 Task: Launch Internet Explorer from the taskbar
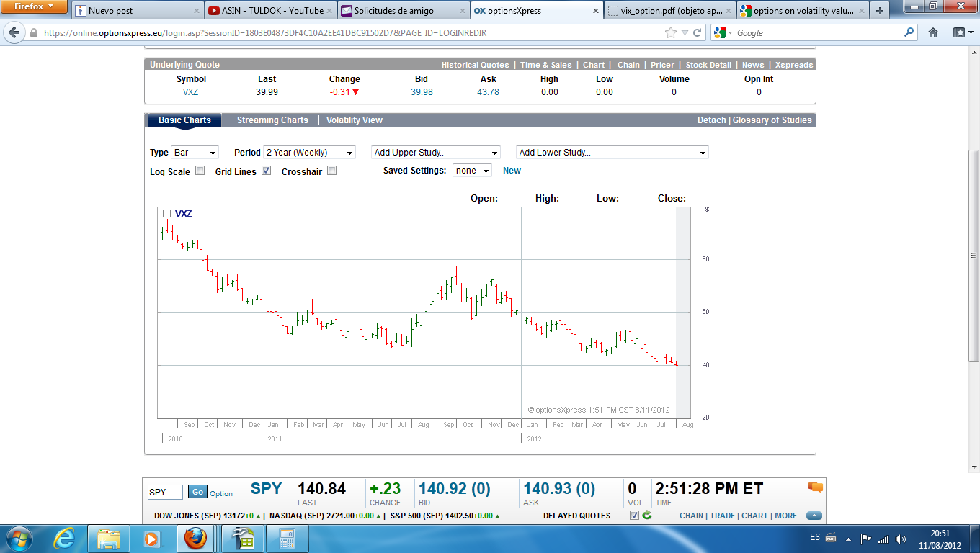tap(65, 539)
